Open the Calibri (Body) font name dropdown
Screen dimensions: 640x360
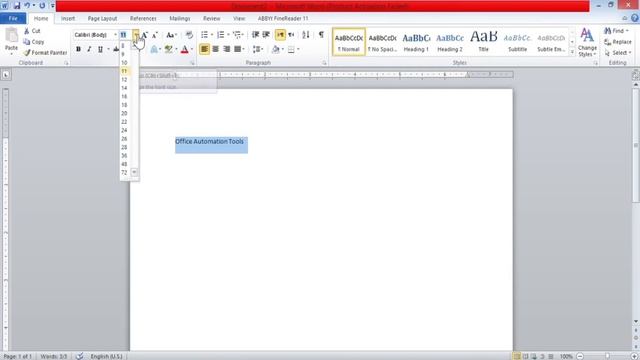tap(116, 35)
